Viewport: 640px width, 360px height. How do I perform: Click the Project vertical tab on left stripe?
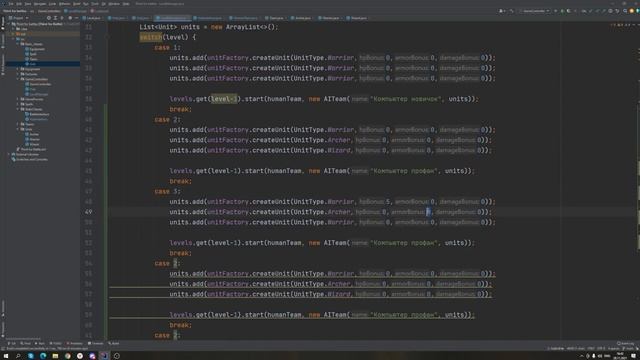click(x=3, y=23)
